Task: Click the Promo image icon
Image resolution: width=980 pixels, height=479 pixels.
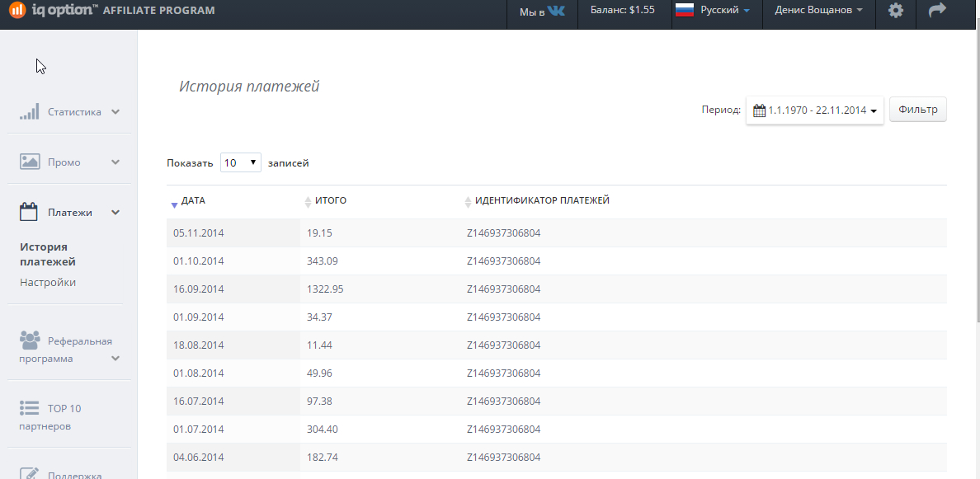Action: 30,162
